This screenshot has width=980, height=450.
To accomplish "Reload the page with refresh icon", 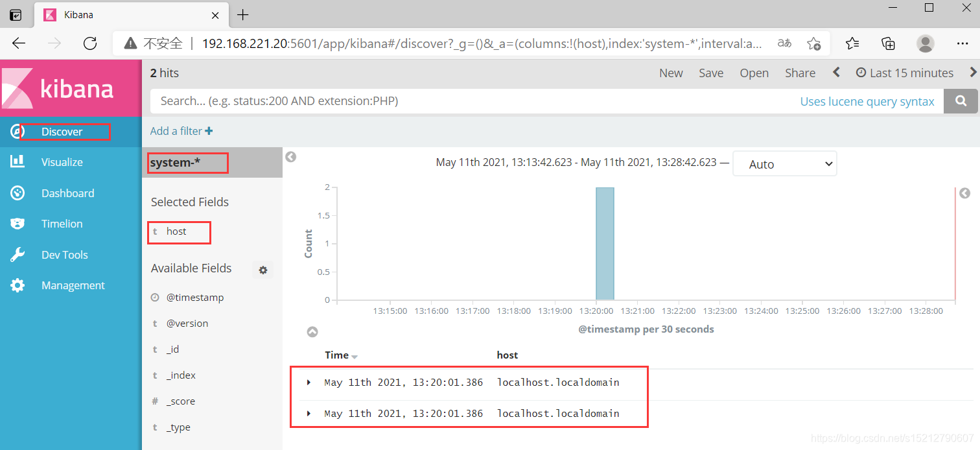I will pyautogui.click(x=90, y=43).
